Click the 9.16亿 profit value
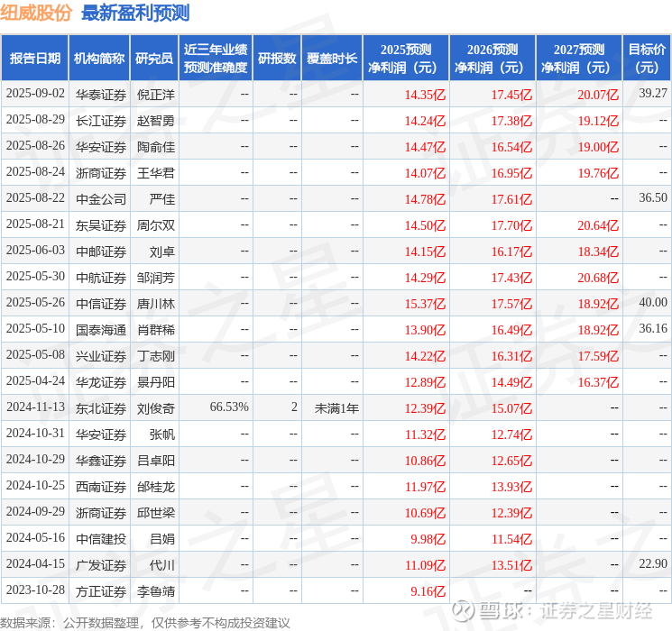672x631 pixels. point(428,591)
